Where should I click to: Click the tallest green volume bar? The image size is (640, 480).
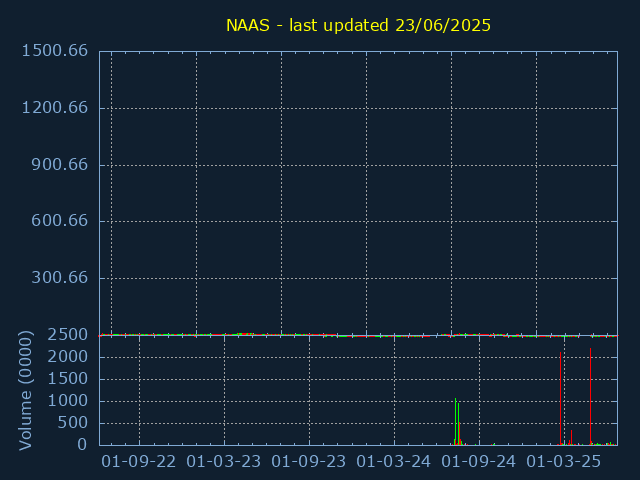point(456,422)
